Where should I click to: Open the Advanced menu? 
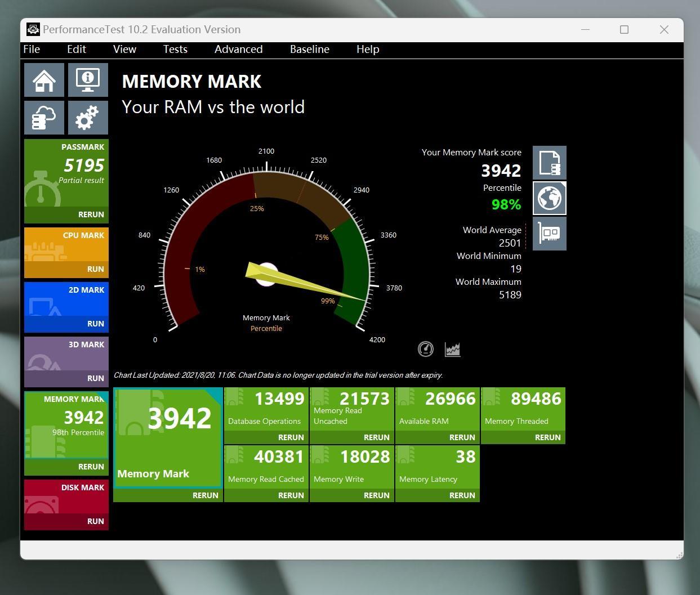[x=238, y=50]
